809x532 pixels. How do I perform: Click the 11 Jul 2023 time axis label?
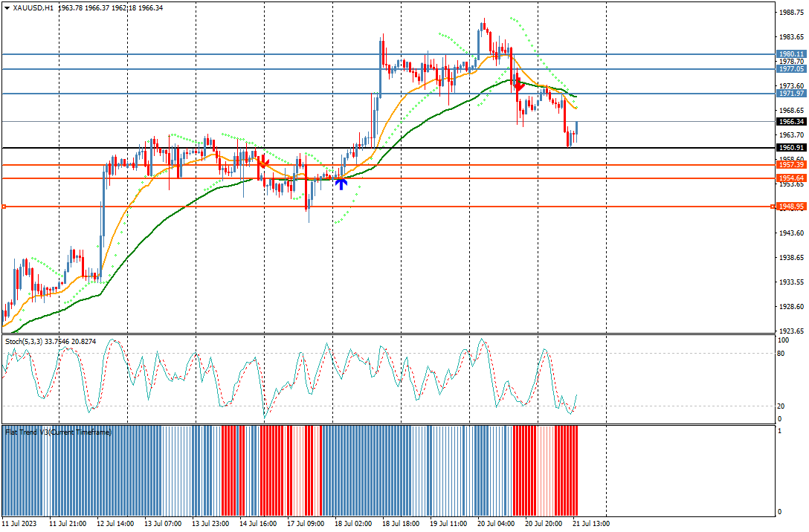19,524
